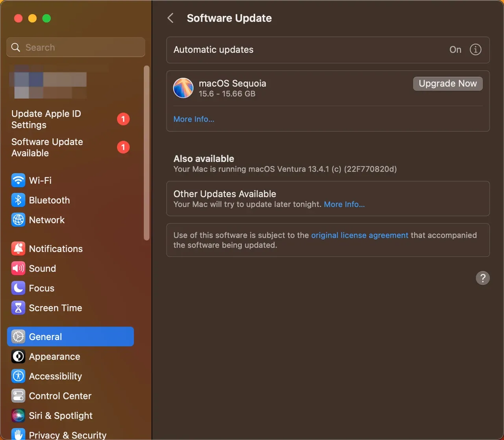Select the Accessibility icon in sidebar
This screenshot has width=504, height=440.
pyautogui.click(x=18, y=376)
